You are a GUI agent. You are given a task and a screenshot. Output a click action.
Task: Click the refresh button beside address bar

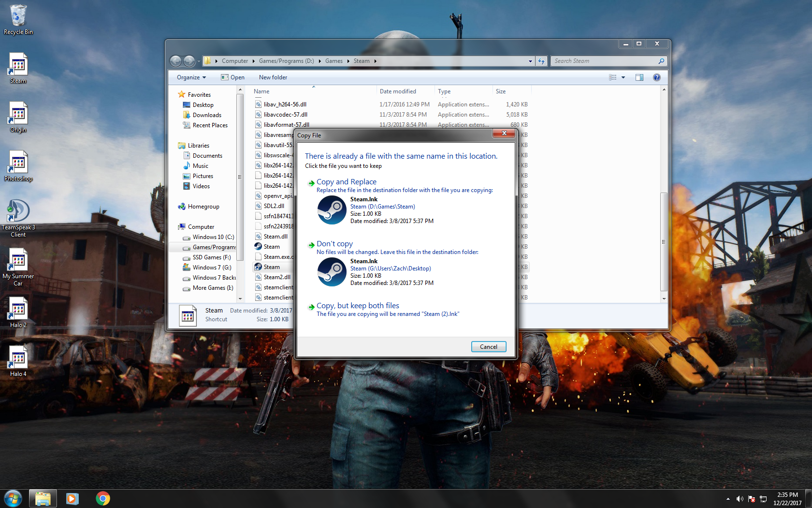coord(541,61)
